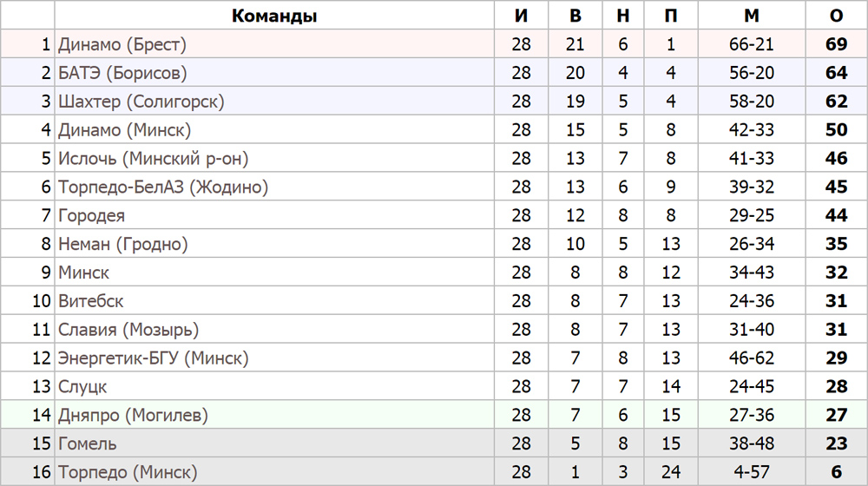Select the Слуцк team name
The height and width of the screenshot is (486, 868).
click(x=82, y=387)
